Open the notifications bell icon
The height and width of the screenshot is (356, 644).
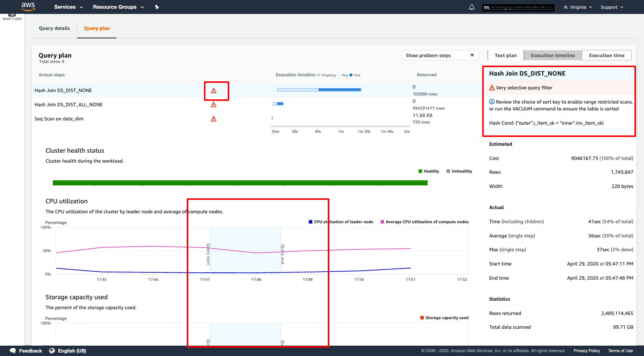coord(472,7)
